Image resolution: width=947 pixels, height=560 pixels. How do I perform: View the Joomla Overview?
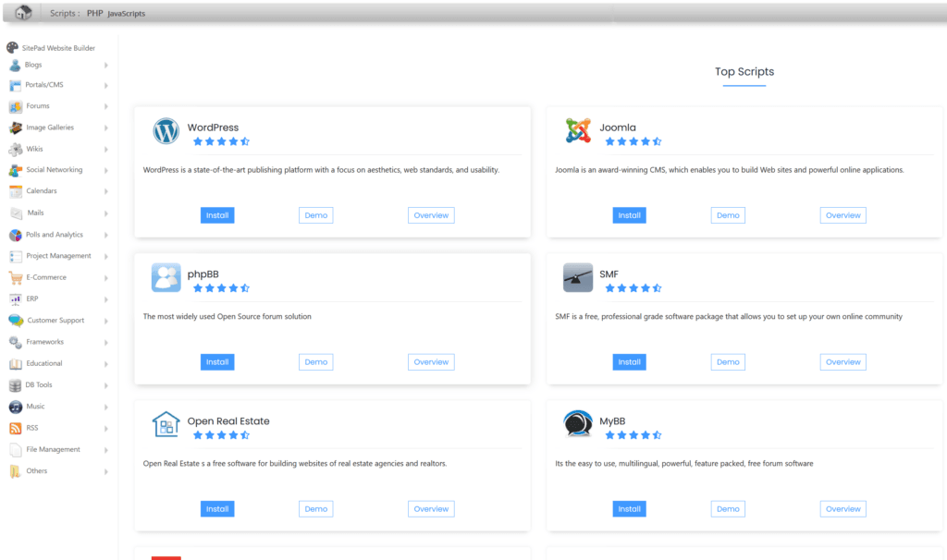coord(843,215)
